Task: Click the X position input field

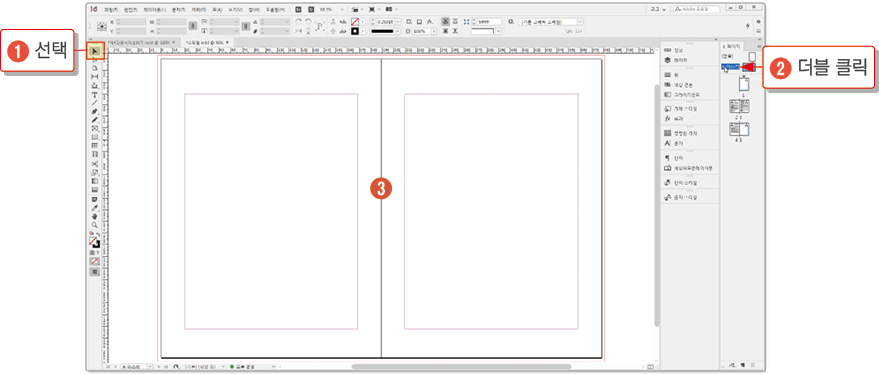Action: coord(131,22)
